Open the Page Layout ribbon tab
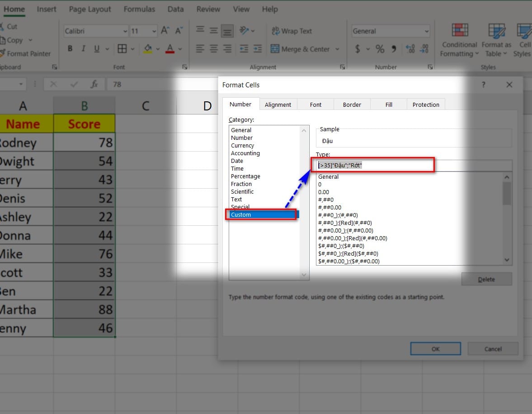 [90, 9]
